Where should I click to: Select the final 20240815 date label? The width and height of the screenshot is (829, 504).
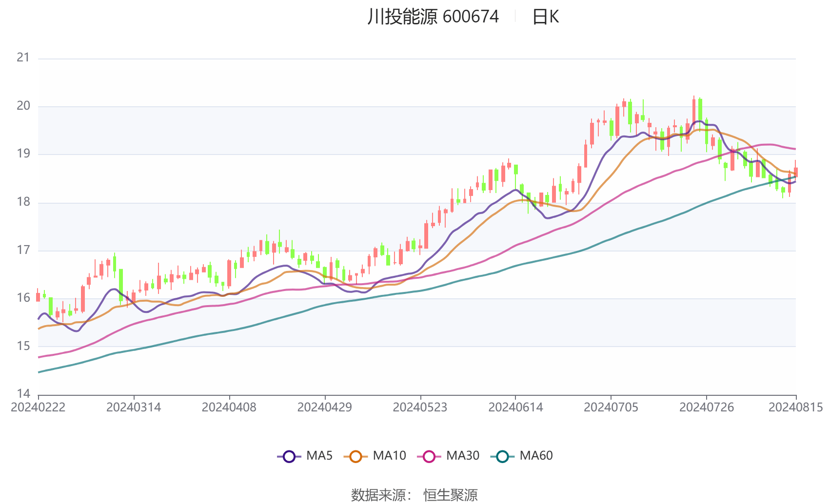coord(795,407)
